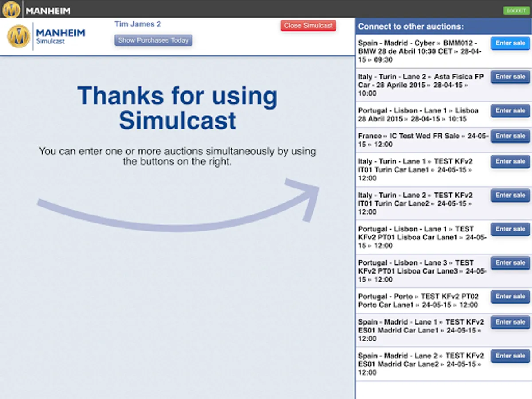Click the MANHEIM wordmark in top bar

48,11
